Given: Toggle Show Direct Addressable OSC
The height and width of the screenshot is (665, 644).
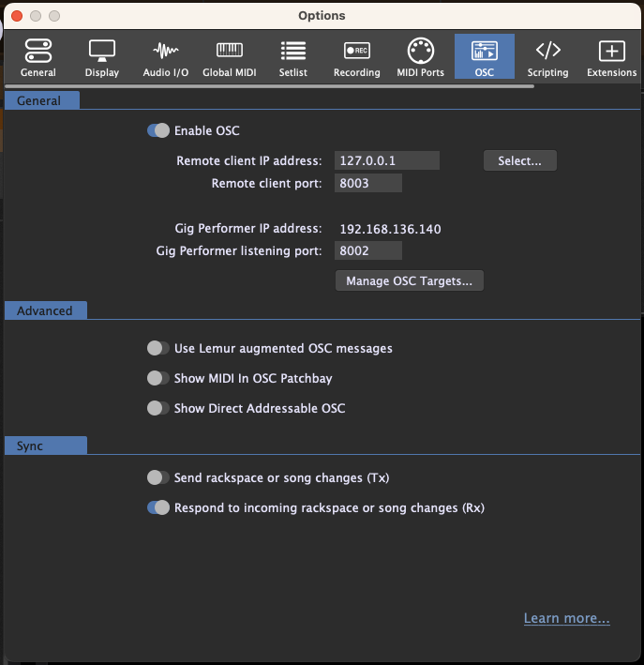Looking at the screenshot, I should (158, 409).
